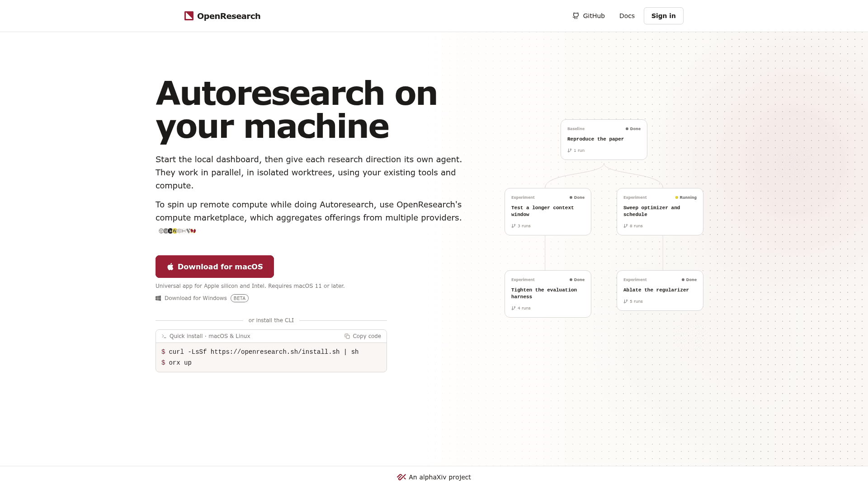The height and width of the screenshot is (488, 868).
Task: Open Sweep optimizer and schedule card
Action: (x=660, y=211)
